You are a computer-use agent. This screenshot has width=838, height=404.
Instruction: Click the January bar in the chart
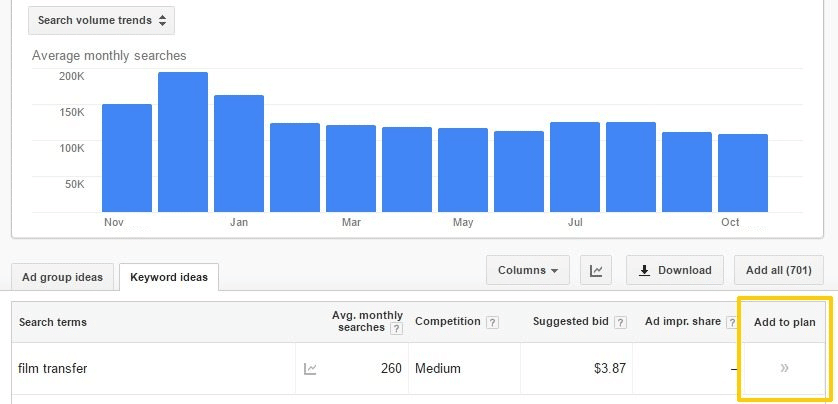[239, 153]
